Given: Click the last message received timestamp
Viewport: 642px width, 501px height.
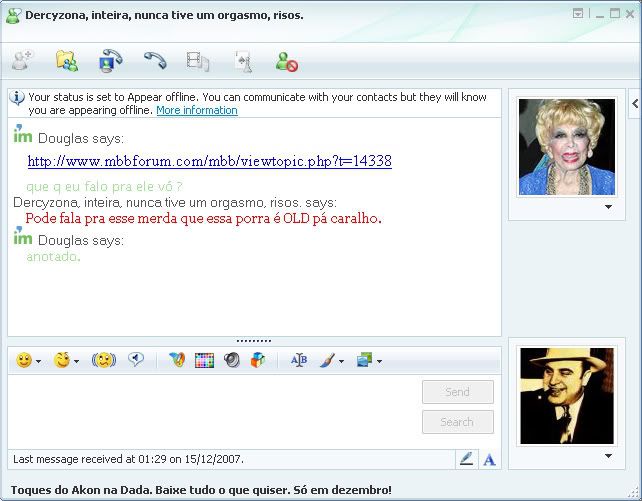Looking at the screenshot, I should tap(129, 459).
